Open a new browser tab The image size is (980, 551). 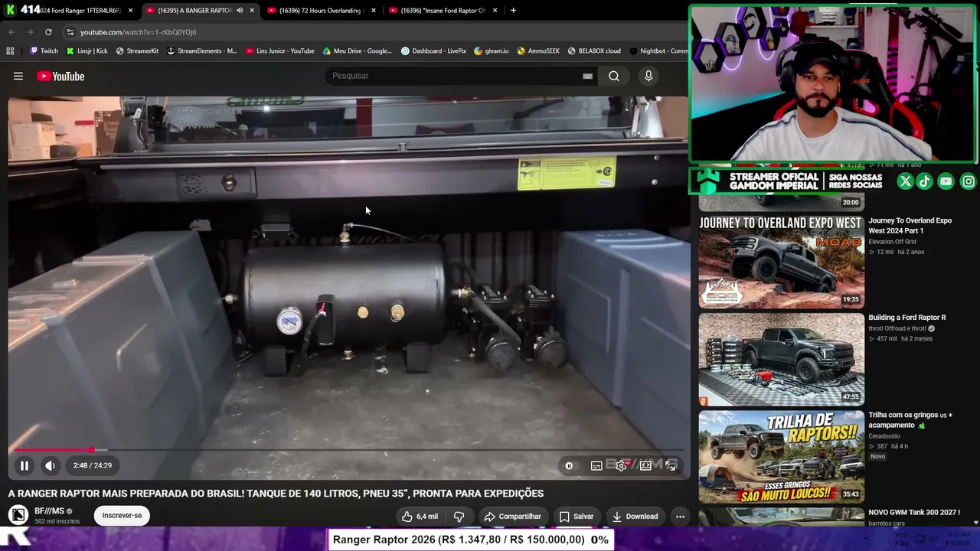[513, 10]
